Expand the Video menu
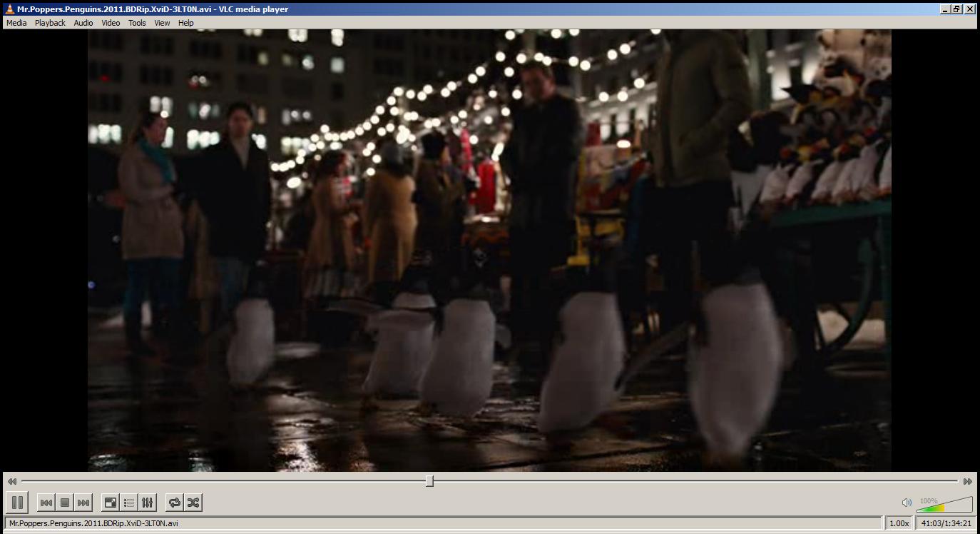The image size is (980, 534). [111, 23]
